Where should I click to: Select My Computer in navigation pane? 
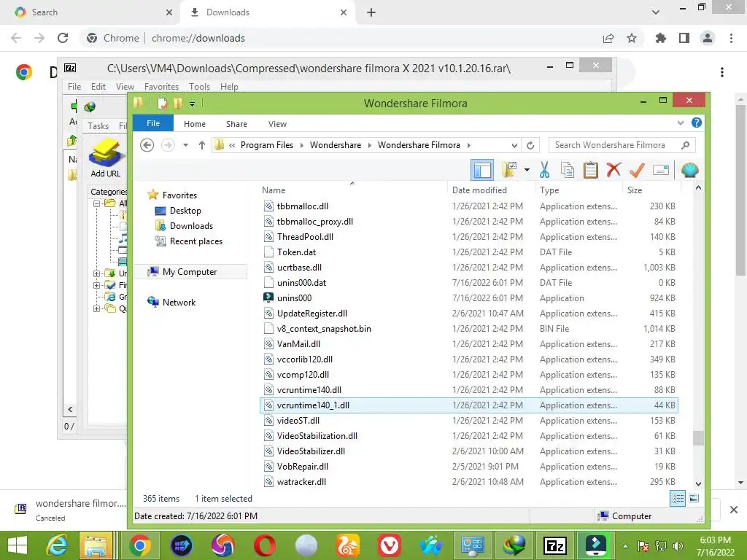(x=190, y=272)
